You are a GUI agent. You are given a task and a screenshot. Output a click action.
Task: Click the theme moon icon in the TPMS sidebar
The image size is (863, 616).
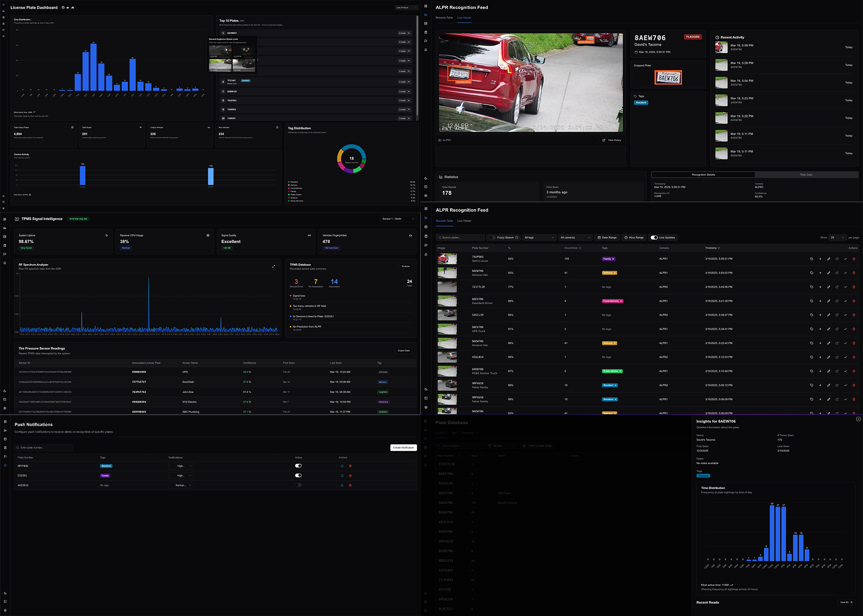(5, 391)
